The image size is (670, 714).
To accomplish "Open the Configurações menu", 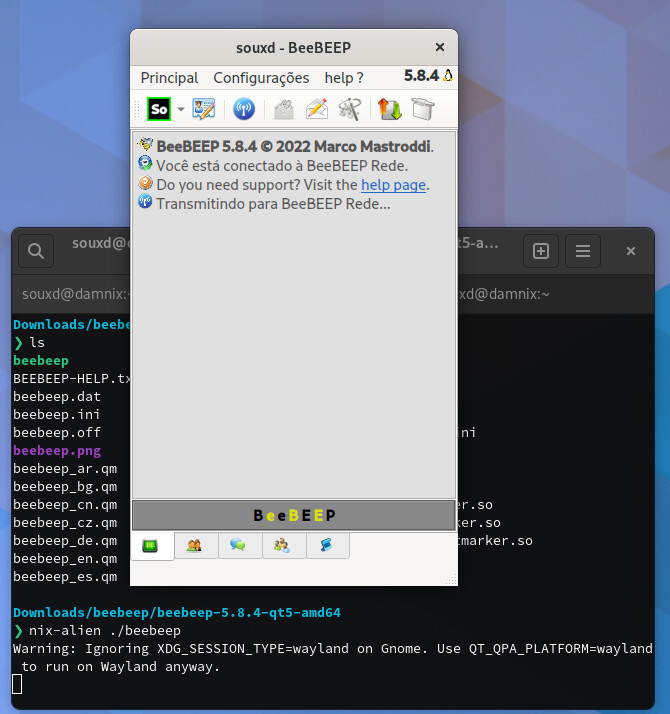I will (x=261, y=77).
